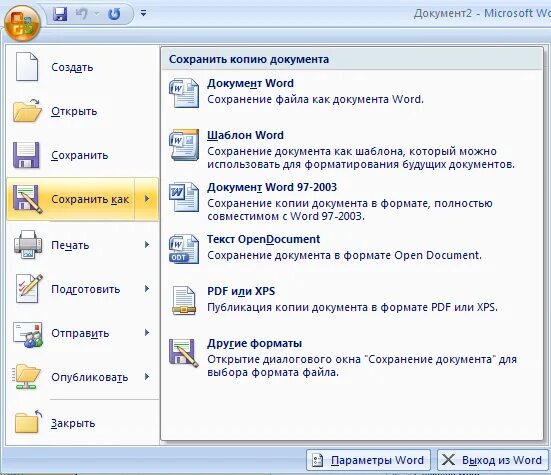Click the Выход из Word button
Screen dimensions: 551x475
click(x=493, y=460)
